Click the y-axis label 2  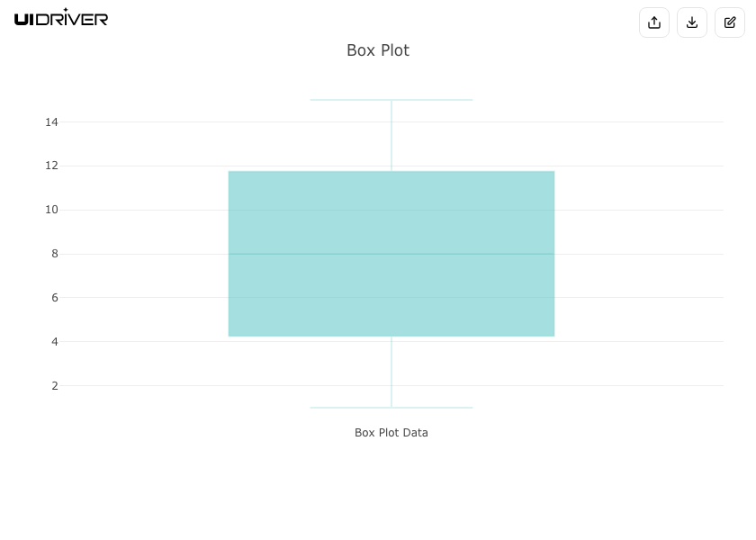[x=55, y=386]
